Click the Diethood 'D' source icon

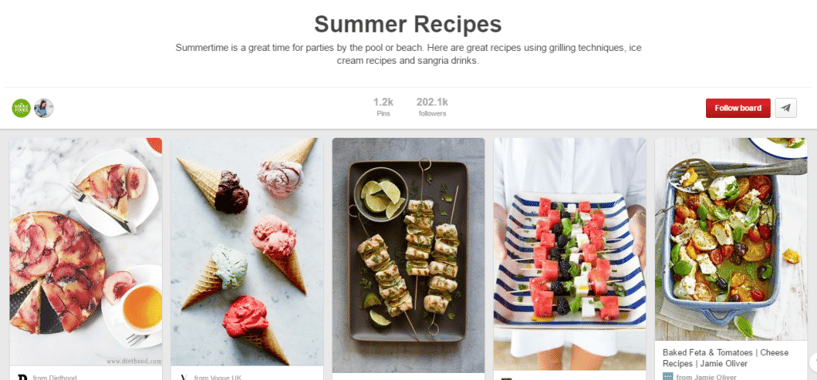click(x=22, y=377)
